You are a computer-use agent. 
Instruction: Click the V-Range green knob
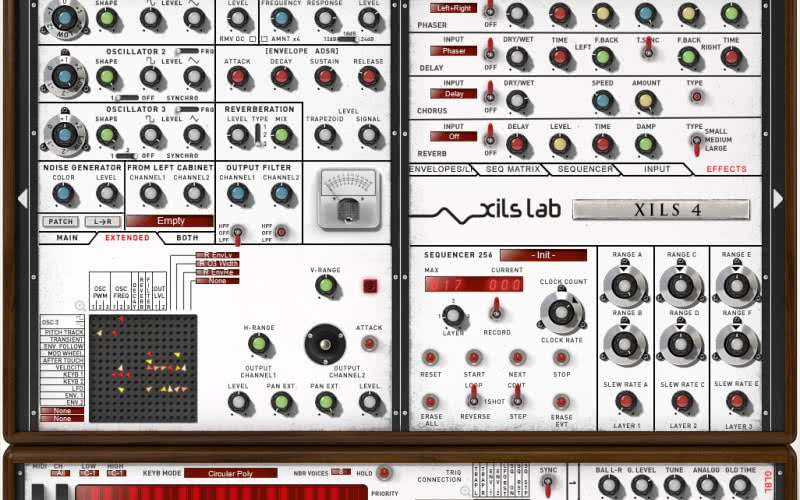click(326, 286)
